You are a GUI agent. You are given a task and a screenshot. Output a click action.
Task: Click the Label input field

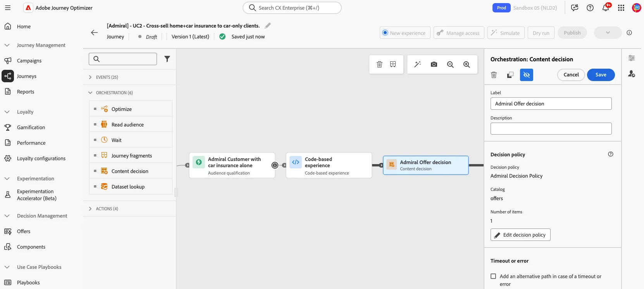(x=551, y=104)
